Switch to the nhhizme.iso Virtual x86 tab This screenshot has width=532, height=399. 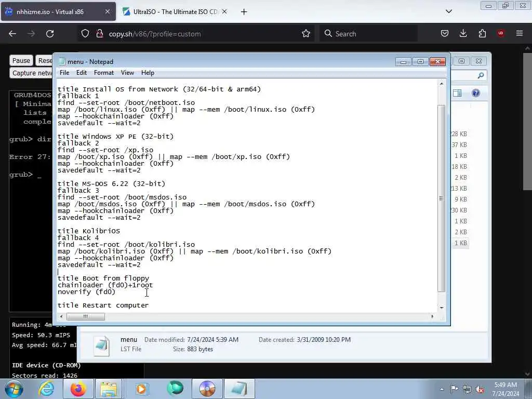point(58,11)
